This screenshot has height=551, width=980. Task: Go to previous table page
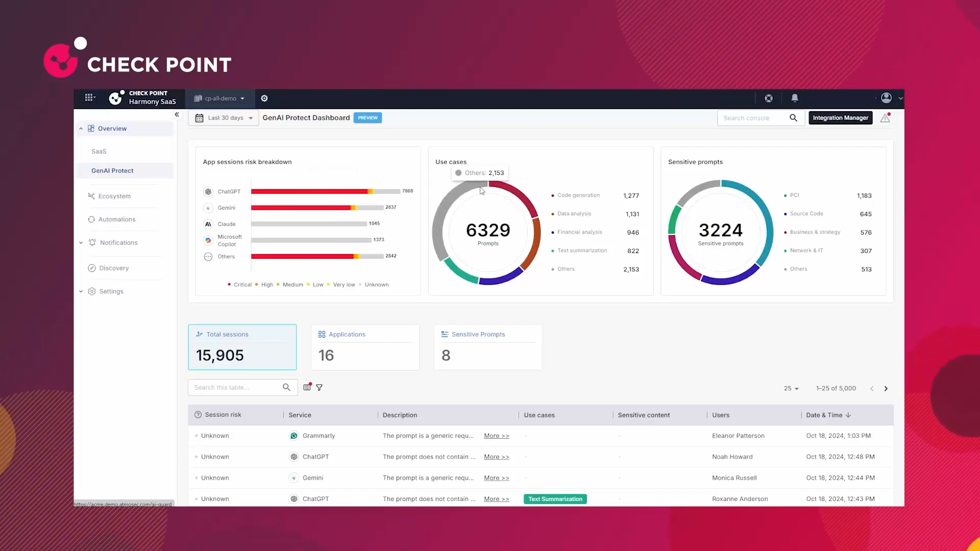tap(872, 389)
